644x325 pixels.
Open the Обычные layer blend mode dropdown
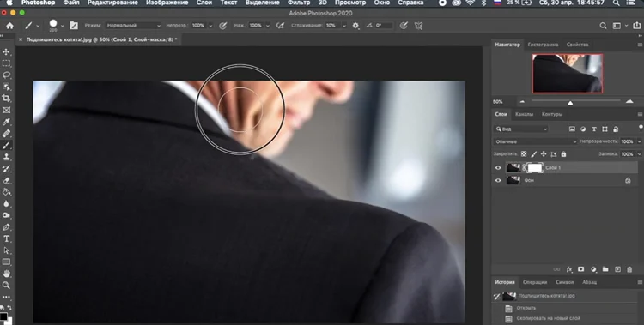point(535,141)
